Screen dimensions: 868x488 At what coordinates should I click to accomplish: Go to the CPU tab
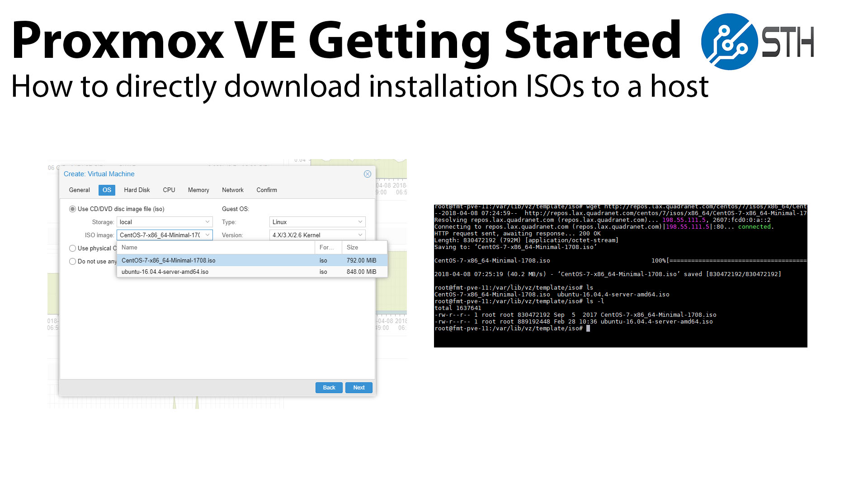[x=169, y=190]
